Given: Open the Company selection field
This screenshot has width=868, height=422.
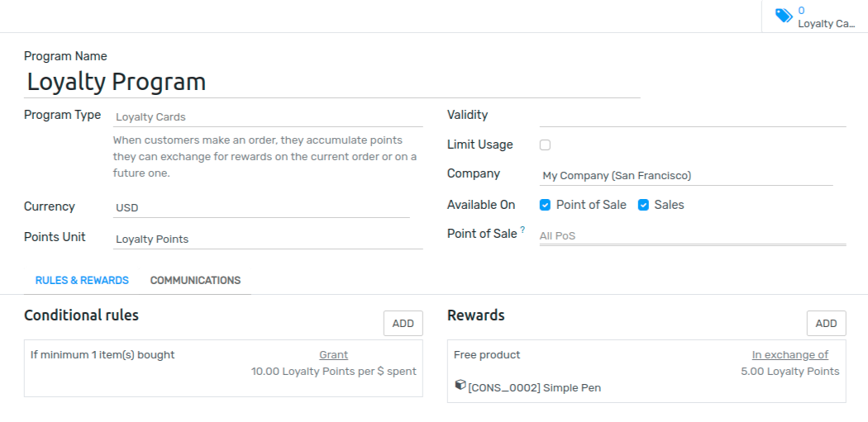Looking at the screenshot, I should [686, 176].
